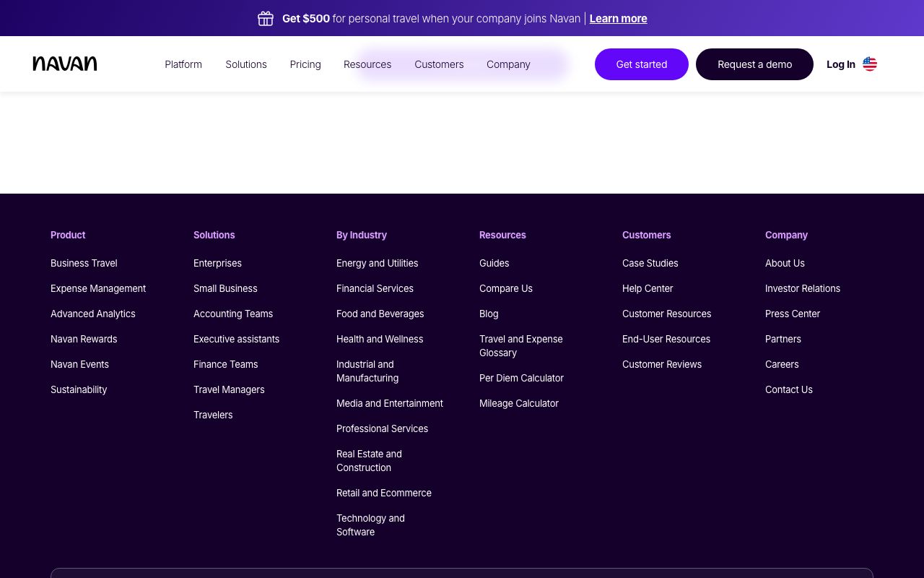Read Customer Reviews link
The width and height of the screenshot is (924, 578).
pyautogui.click(x=662, y=365)
